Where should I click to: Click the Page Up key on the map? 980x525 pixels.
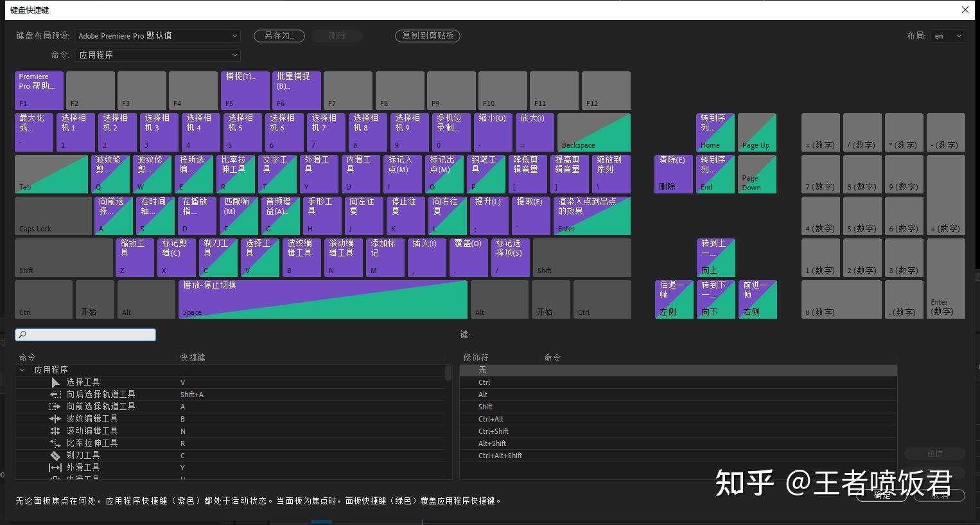(757, 132)
